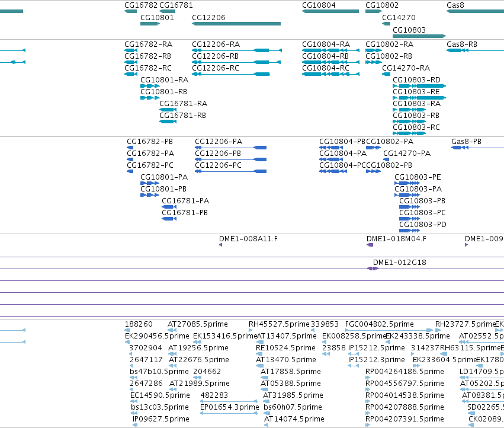Viewport: 504px width, 428px height.
Task: Select the EK153416.5prime EST
Action: coord(196,342)
